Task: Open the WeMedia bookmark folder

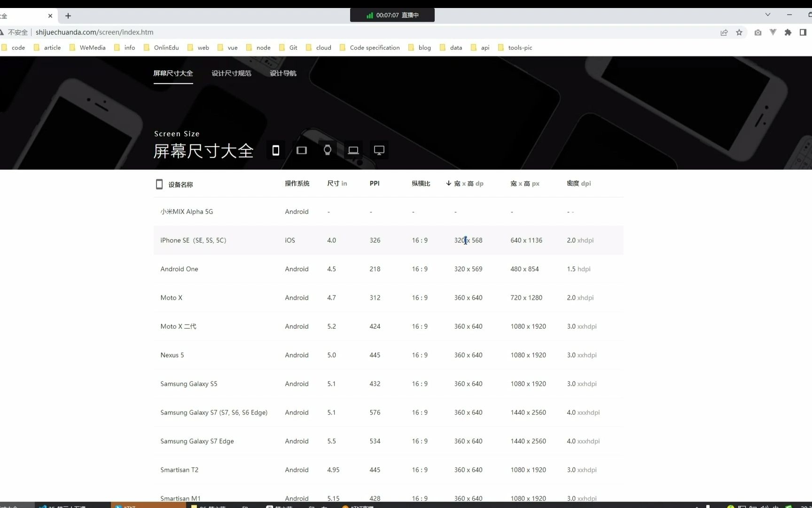Action: (x=87, y=48)
